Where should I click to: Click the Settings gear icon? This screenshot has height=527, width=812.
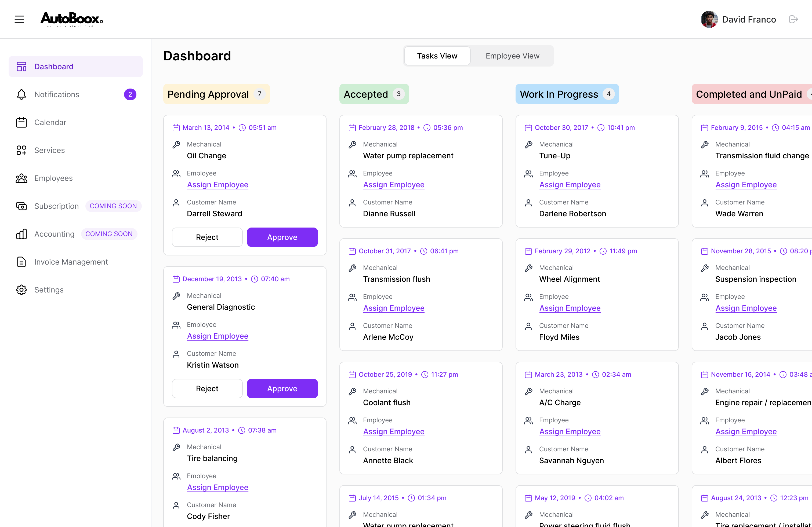(21, 290)
